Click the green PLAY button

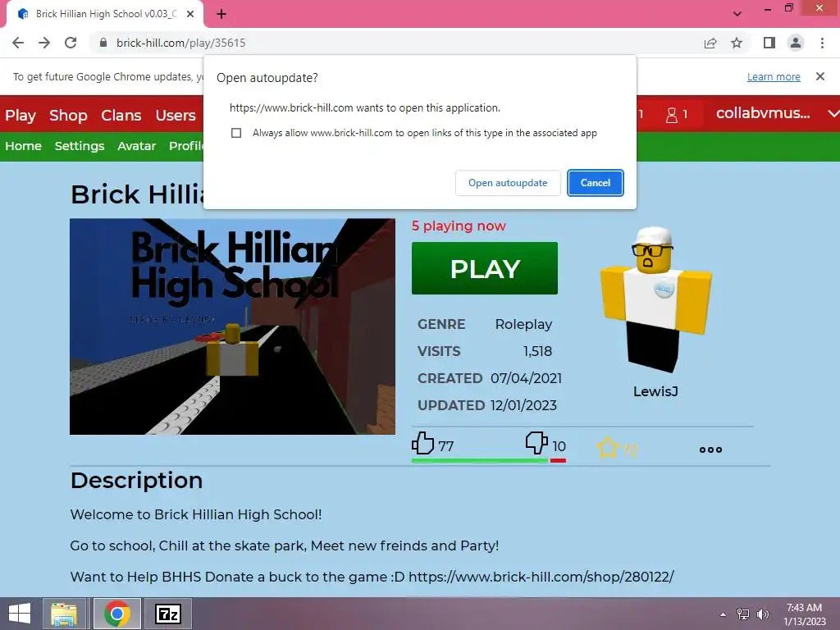[484, 268]
